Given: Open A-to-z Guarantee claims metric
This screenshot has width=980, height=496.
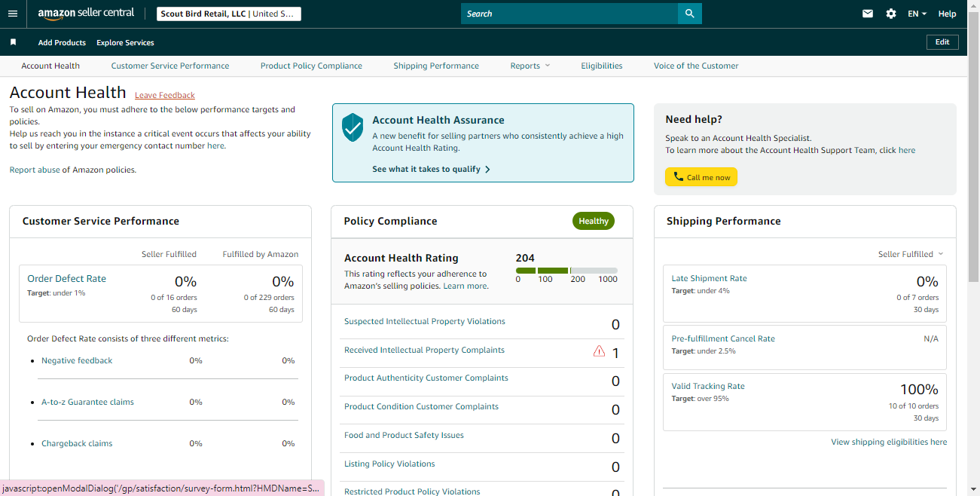Looking at the screenshot, I should 87,402.
